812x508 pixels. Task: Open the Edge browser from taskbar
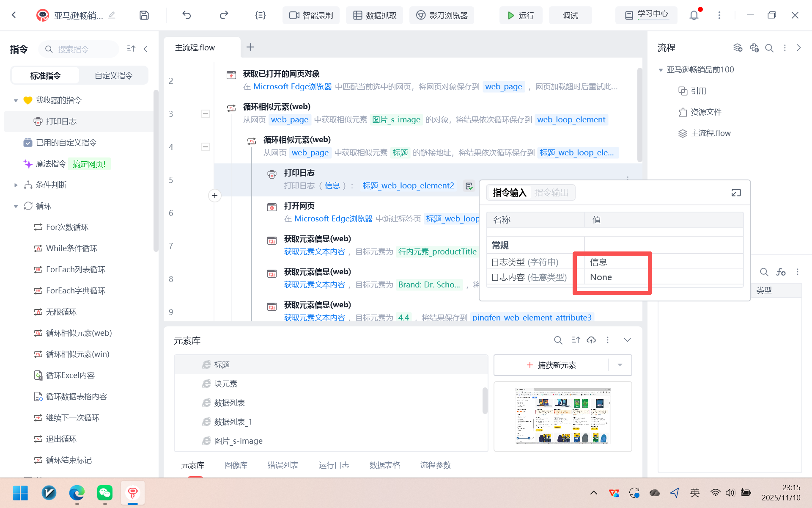click(77, 493)
